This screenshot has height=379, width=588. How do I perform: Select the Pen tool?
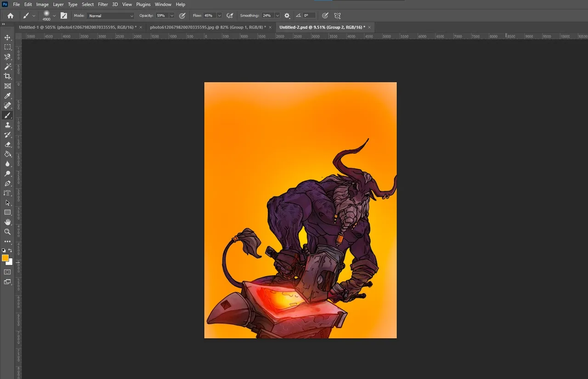pyautogui.click(x=7, y=183)
